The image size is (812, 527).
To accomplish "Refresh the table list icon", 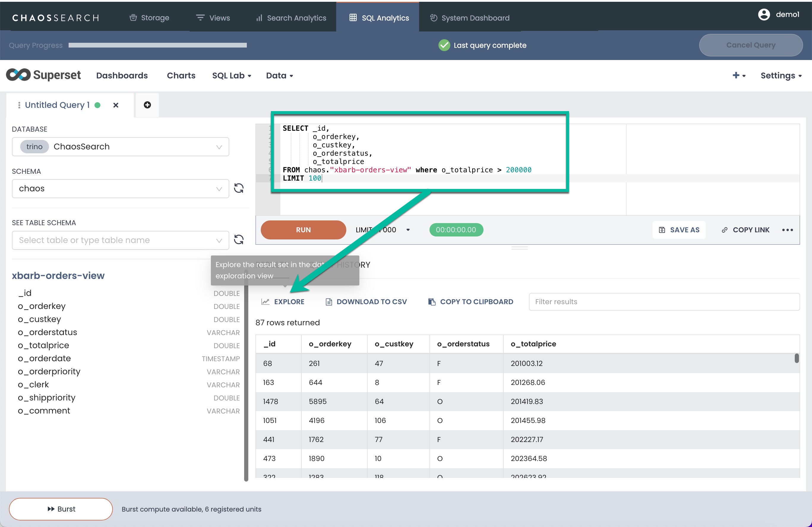I will (x=238, y=240).
